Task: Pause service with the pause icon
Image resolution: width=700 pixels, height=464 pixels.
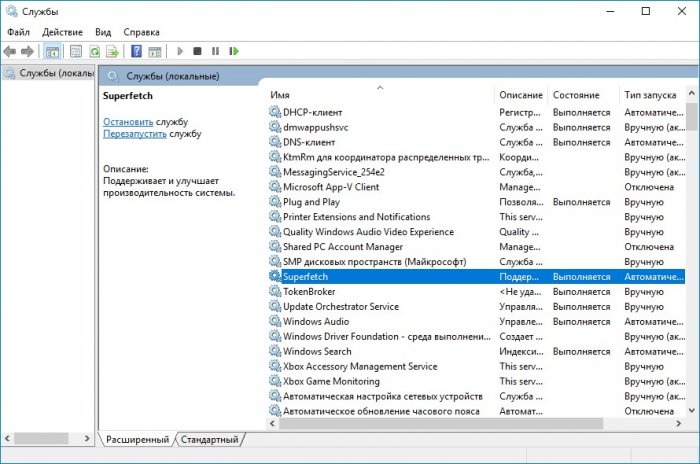Action: [x=215, y=51]
